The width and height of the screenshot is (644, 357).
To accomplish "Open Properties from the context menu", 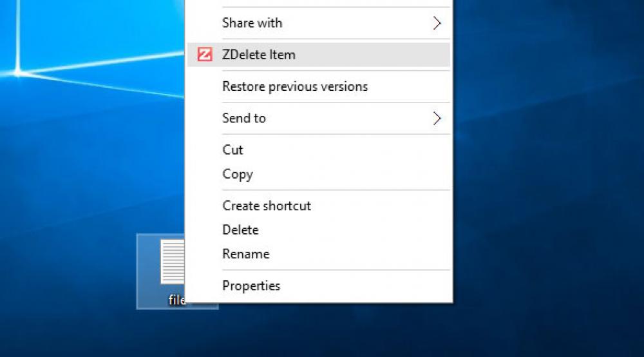I will pos(319,286).
